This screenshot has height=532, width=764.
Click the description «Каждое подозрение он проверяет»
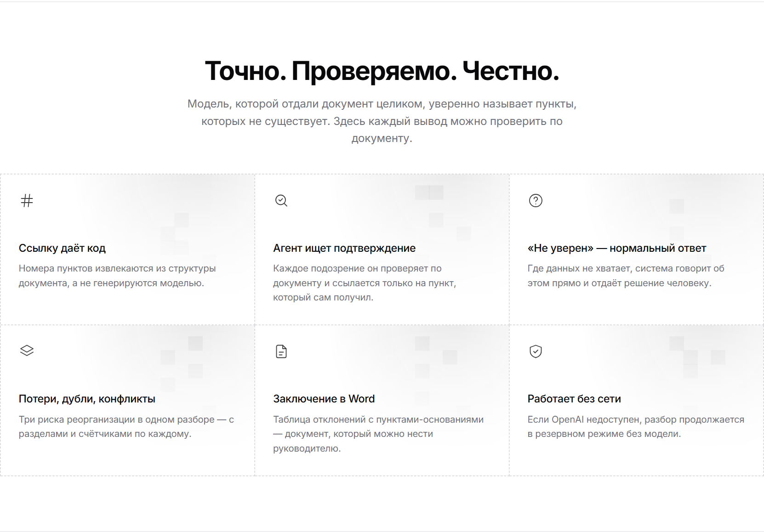(365, 283)
